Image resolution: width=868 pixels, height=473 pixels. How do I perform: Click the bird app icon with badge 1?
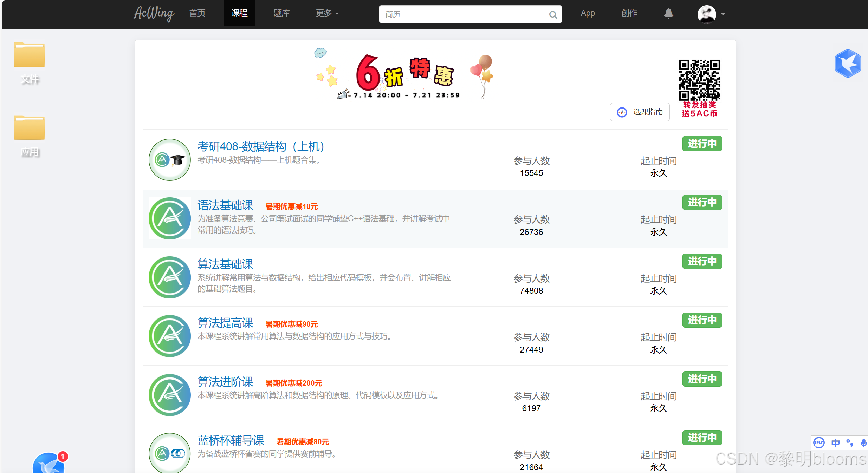point(49,462)
